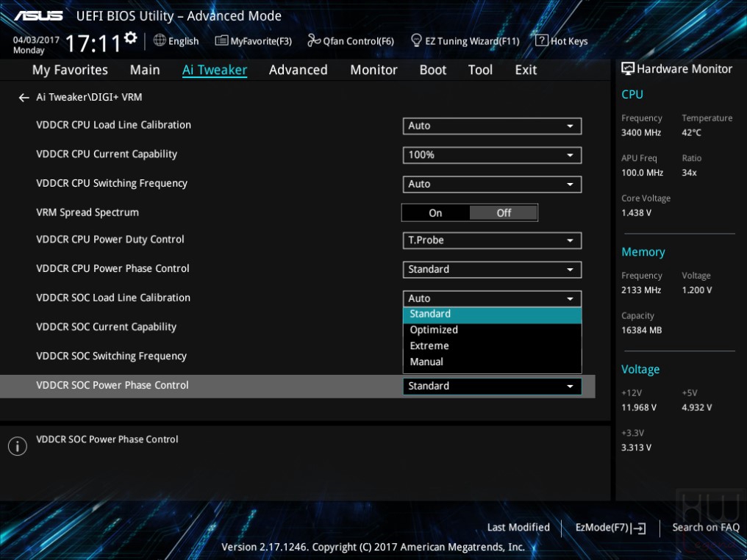Click the info icon beside help text

[18, 446]
